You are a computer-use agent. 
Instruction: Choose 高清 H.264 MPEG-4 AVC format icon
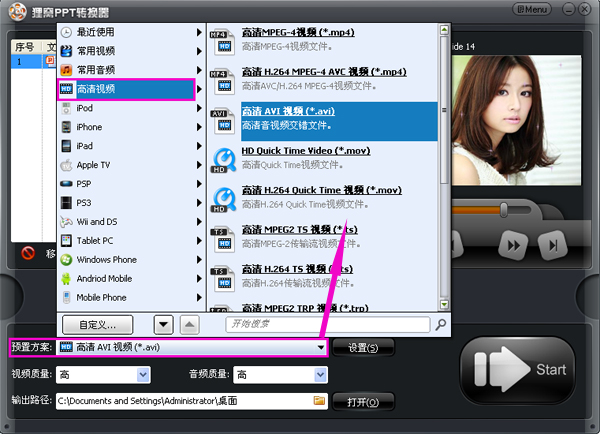pos(223,81)
